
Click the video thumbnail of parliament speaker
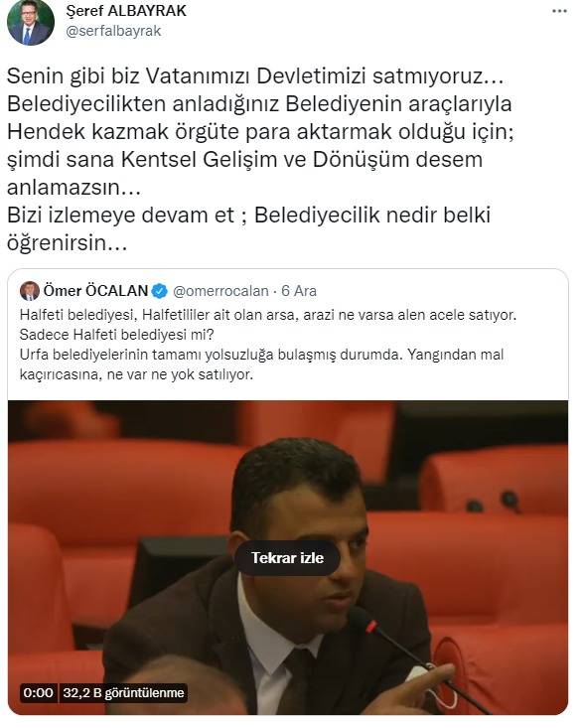pyautogui.click(x=288, y=557)
